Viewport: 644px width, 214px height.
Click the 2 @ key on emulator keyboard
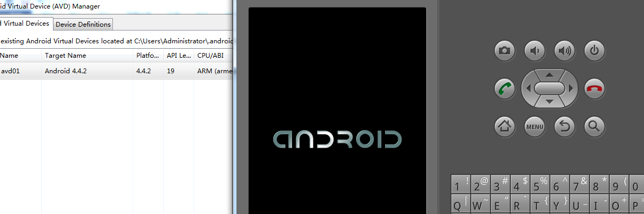point(480,185)
